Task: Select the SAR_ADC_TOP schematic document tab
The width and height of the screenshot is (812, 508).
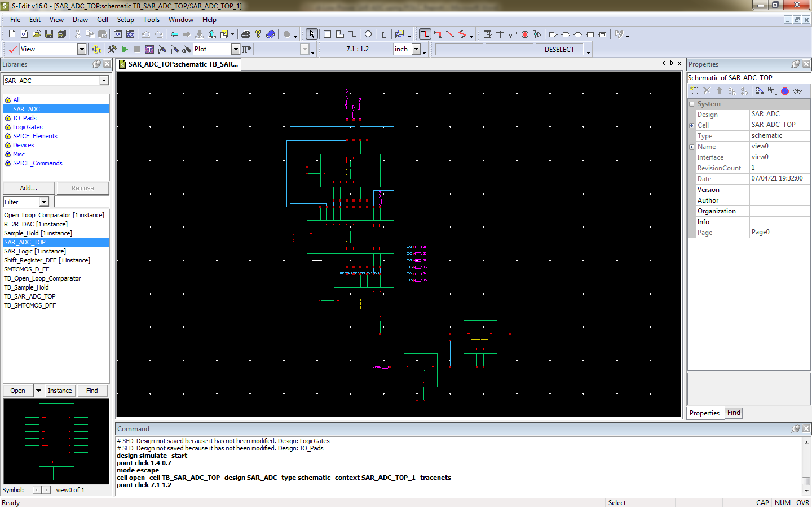Action: 179,64
